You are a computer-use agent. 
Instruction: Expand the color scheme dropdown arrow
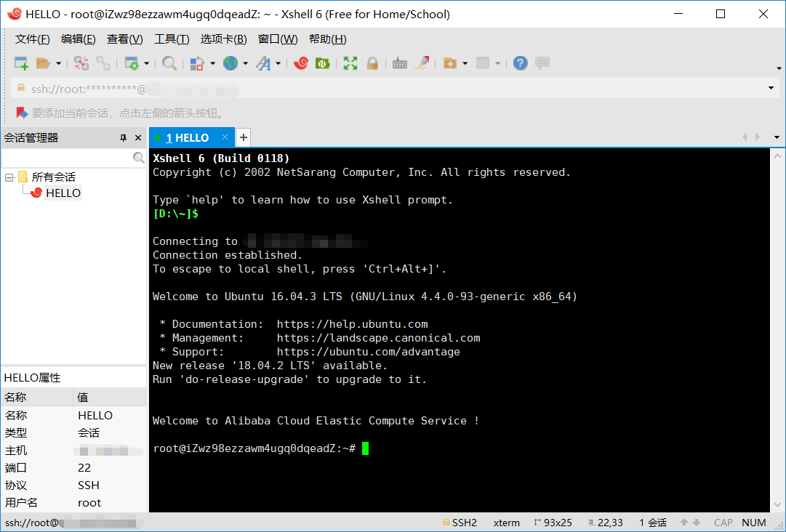coord(212,63)
